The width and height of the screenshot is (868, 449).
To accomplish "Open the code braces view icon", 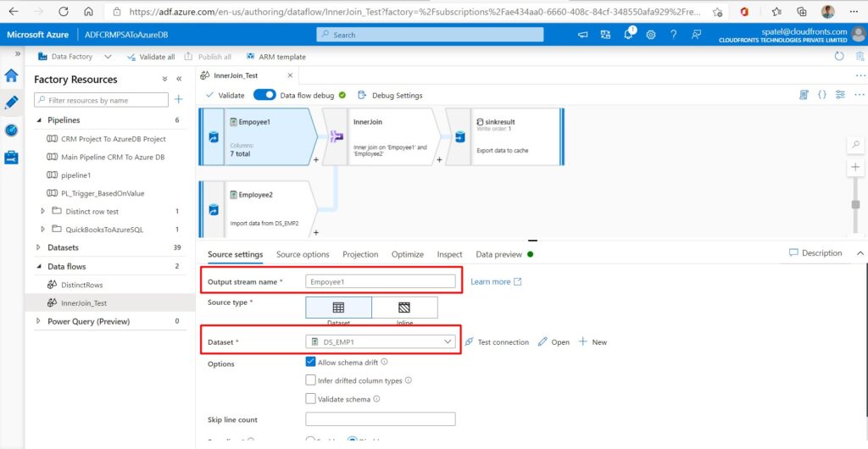I will point(822,95).
